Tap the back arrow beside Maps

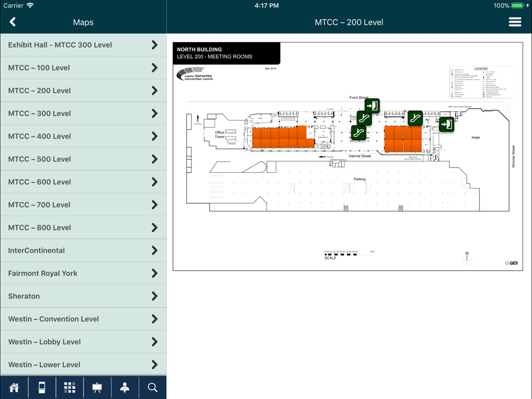tap(13, 22)
